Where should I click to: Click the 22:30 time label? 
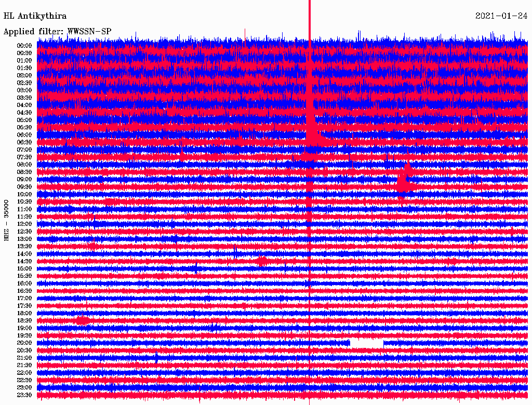click(24, 380)
